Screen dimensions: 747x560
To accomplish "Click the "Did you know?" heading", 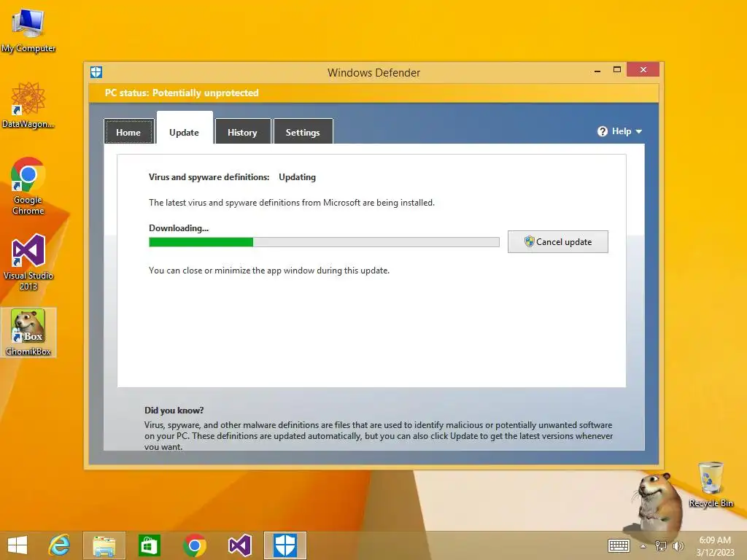I will click(x=174, y=410).
